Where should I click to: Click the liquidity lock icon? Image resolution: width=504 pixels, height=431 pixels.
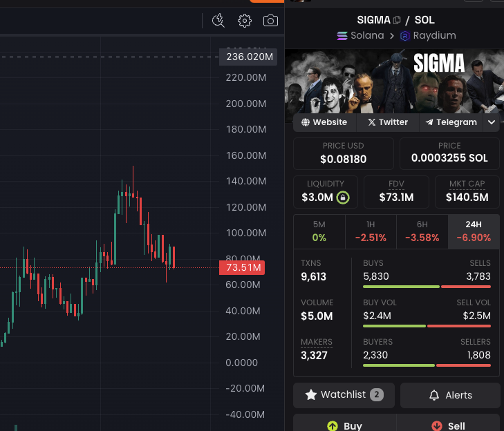click(343, 197)
